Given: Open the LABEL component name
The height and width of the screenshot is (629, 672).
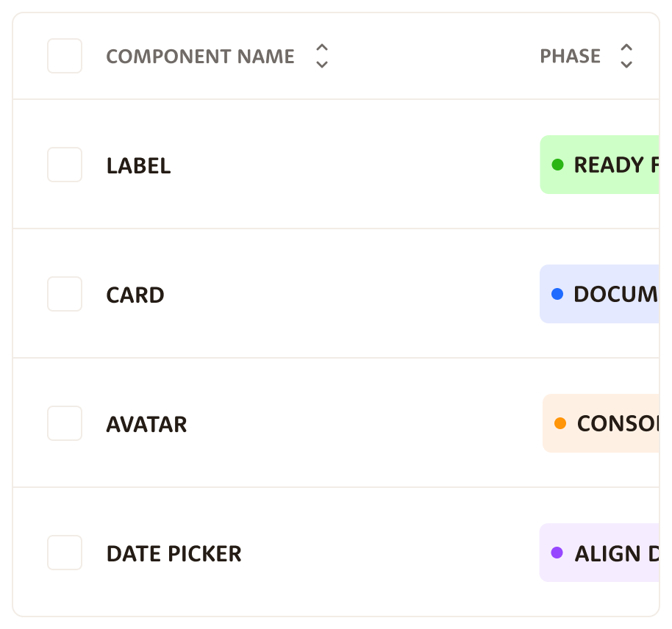Looking at the screenshot, I should tap(138, 166).
